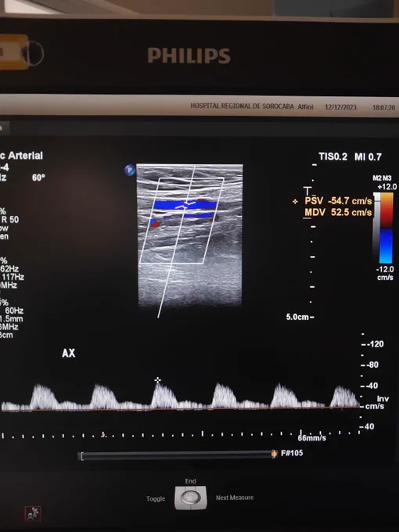Screen dimensions: 399x532
Task: Click the 12/12/2023 date in header
Action: pos(340,107)
